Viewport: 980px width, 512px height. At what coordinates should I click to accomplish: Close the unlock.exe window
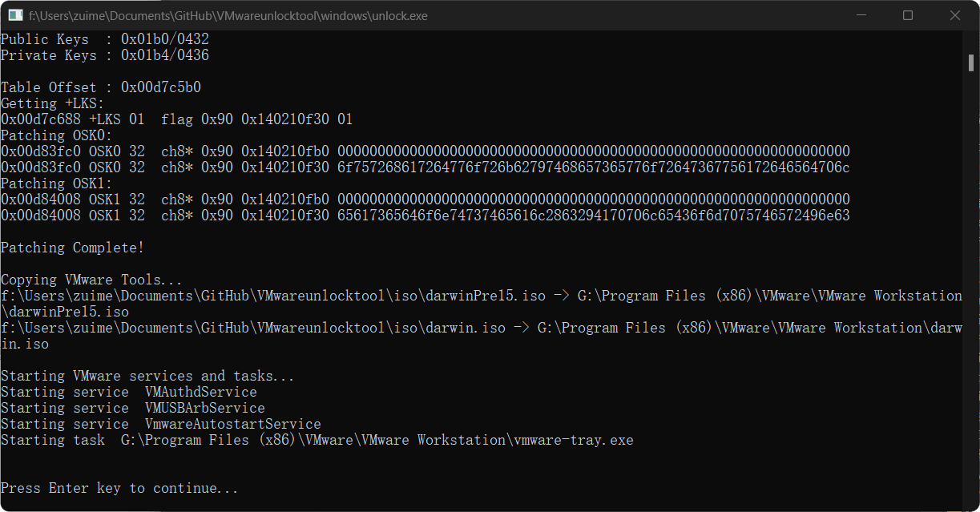pos(954,15)
